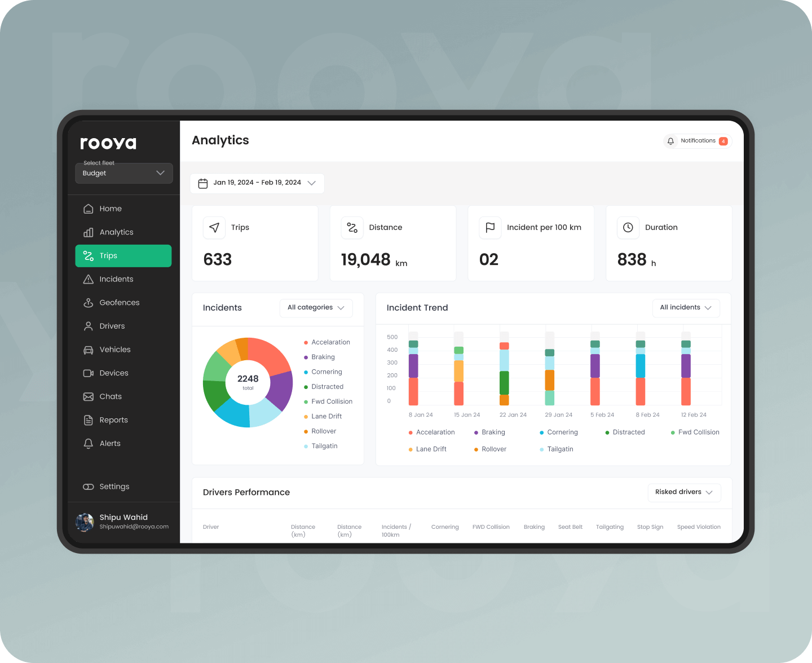The width and height of the screenshot is (812, 663).
Task: Click the purple Braking color dot in Incidents legend
Action: pyautogui.click(x=306, y=357)
